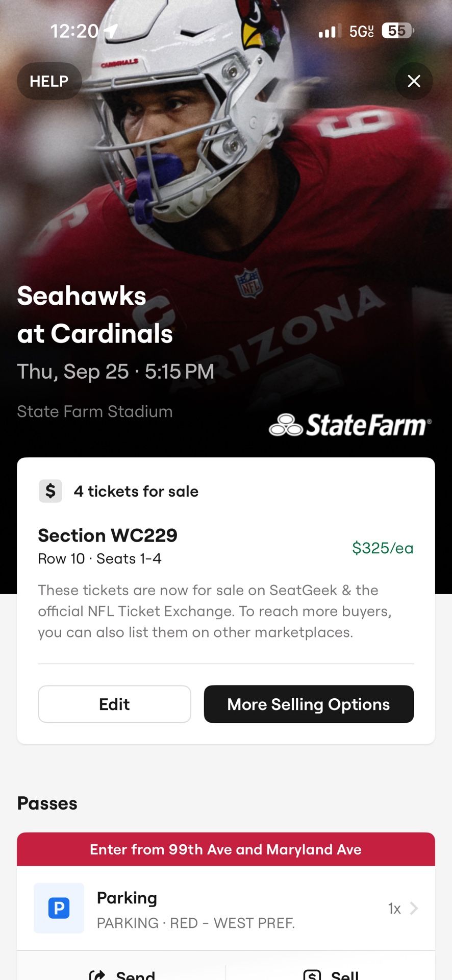The image size is (452, 980).
Task: Expand the Parking pass chevron
Action: 414,908
